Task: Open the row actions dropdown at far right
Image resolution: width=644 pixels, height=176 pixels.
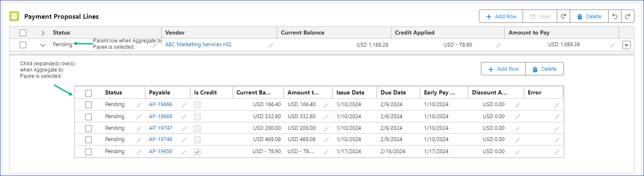Action: pos(626,45)
